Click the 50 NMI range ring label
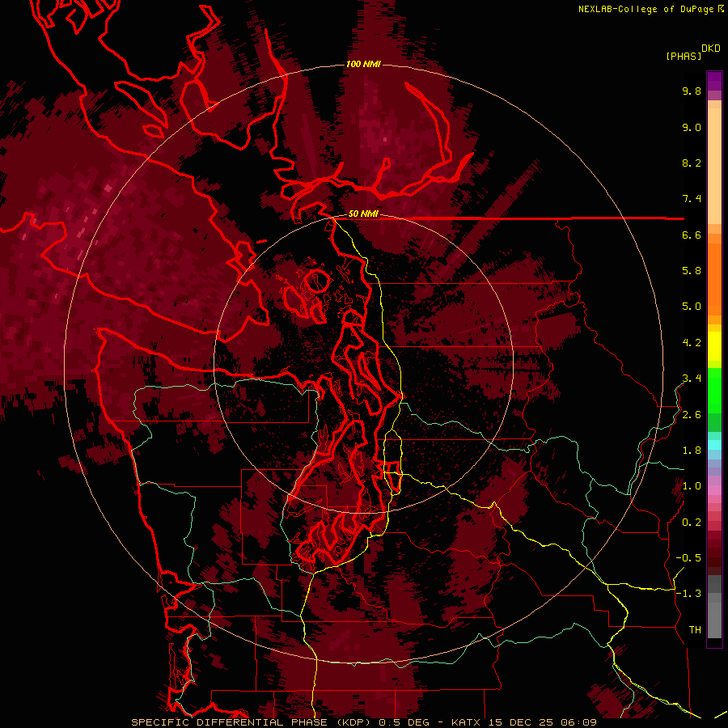 point(363,214)
